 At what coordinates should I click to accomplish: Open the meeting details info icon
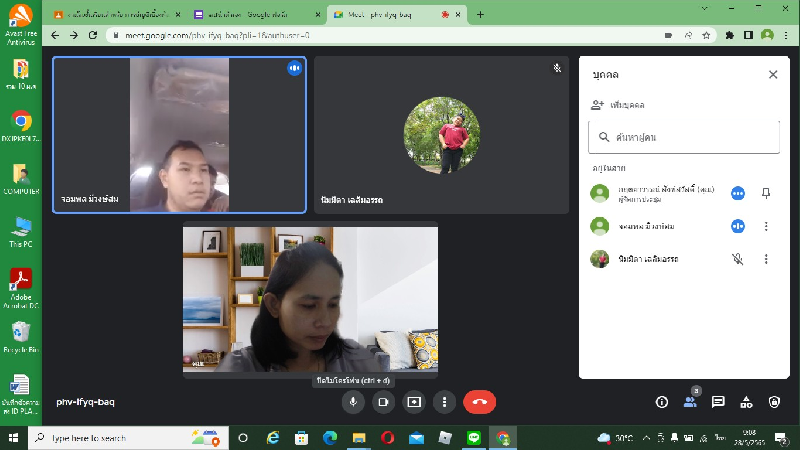(x=661, y=402)
